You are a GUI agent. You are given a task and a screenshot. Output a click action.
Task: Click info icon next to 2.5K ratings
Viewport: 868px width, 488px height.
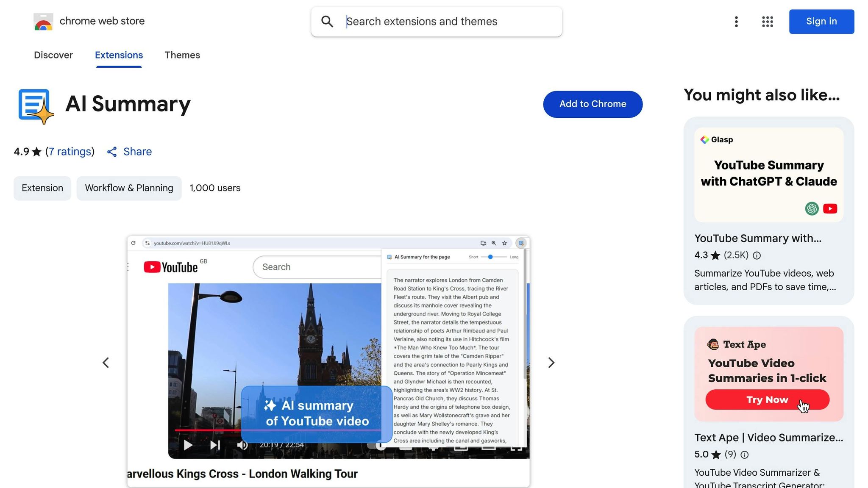pyautogui.click(x=757, y=255)
